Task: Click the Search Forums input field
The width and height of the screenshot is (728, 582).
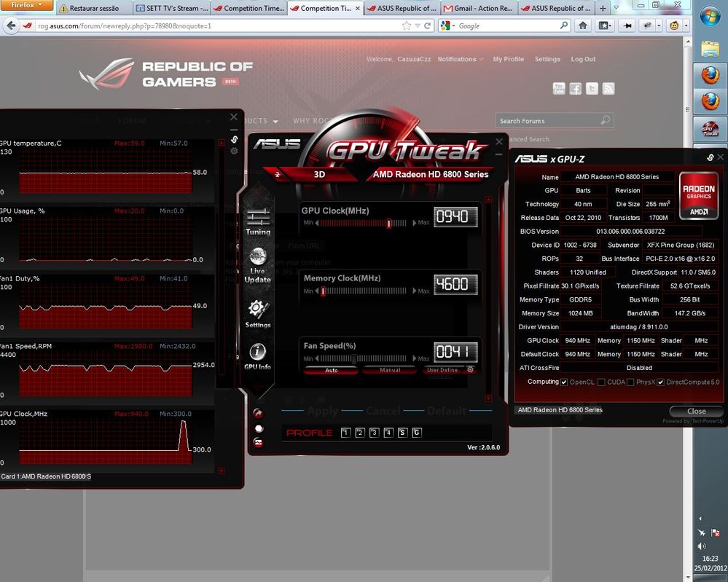Action: tap(548, 121)
